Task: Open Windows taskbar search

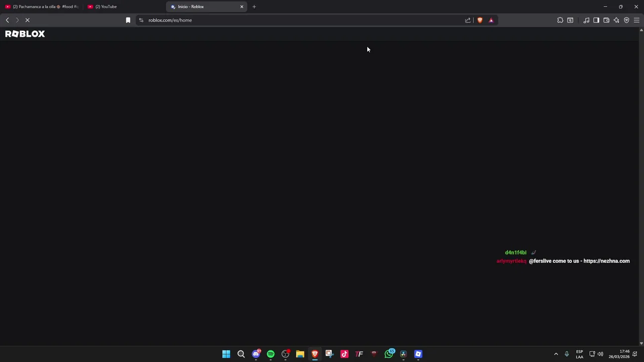Action: (x=241, y=354)
